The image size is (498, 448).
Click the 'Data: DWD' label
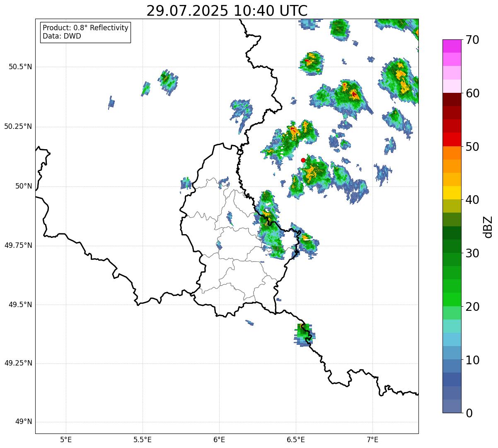point(62,36)
